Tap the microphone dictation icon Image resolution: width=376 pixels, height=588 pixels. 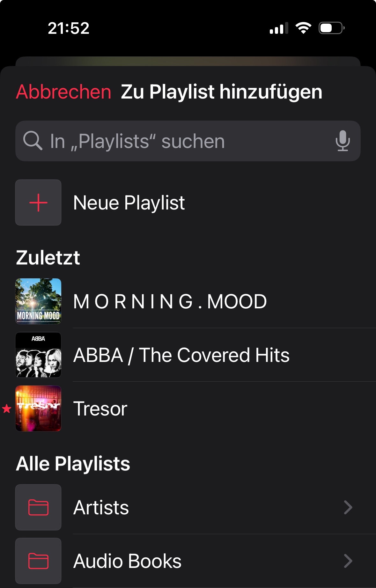(343, 141)
